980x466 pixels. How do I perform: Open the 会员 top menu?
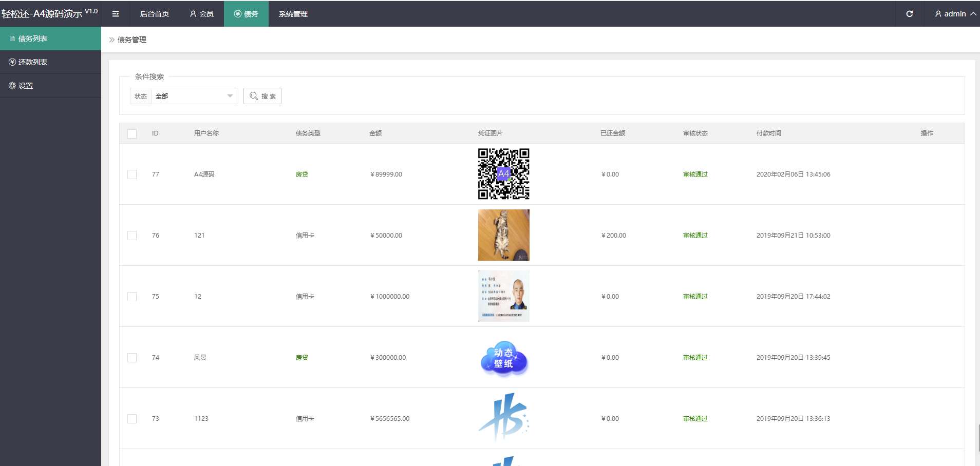click(x=201, y=14)
